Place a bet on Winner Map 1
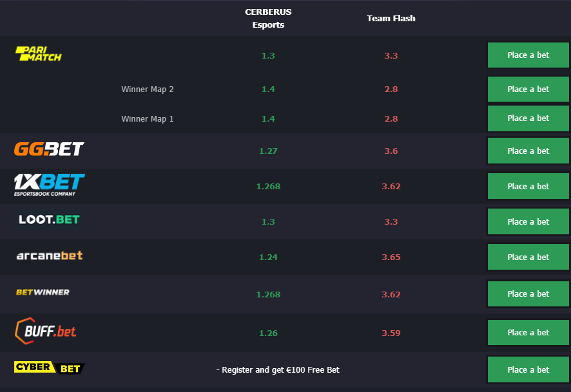This screenshot has width=571, height=392. (528, 118)
